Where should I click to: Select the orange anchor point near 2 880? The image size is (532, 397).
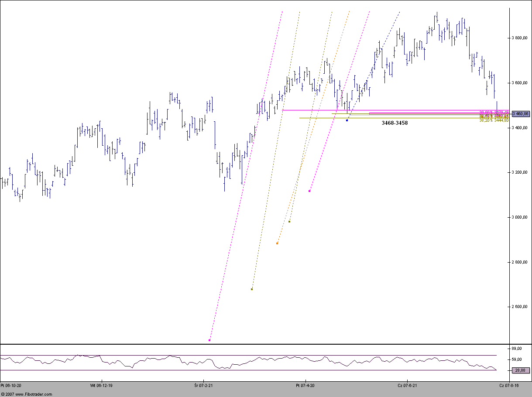pyautogui.click(x=277, y=243)
